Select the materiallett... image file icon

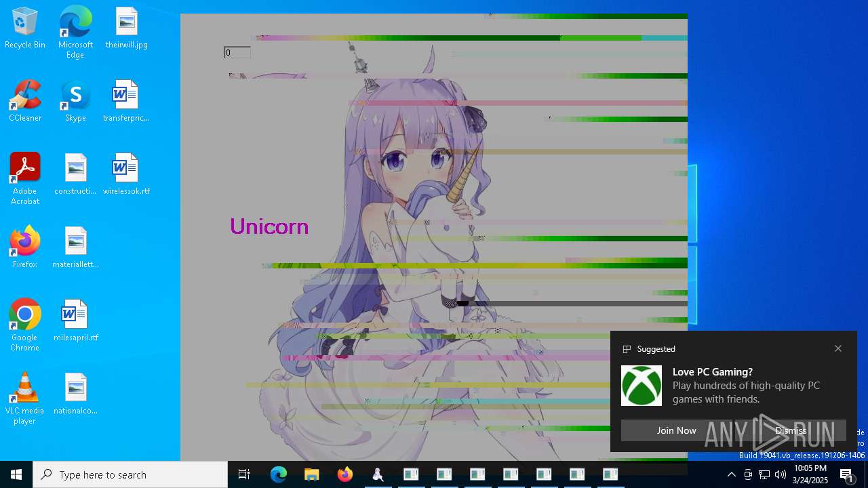click(75, 248)
